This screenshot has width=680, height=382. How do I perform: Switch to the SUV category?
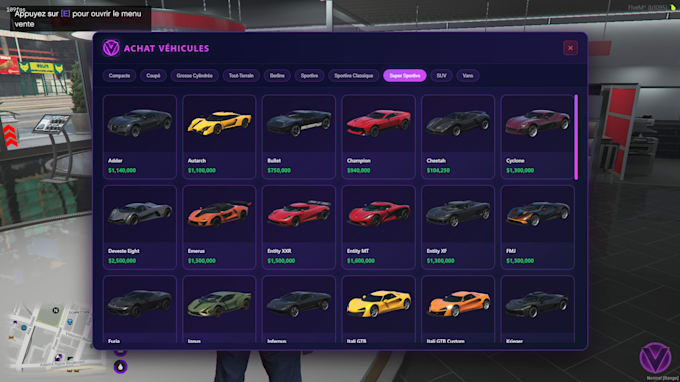(441, 75)
